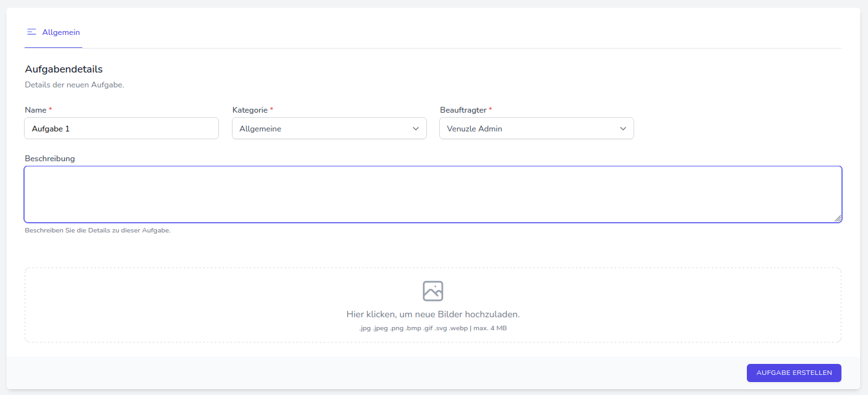Click the helper text below Beschreibung field
This screenshot has width=868, height=395.
pos(97,230)
